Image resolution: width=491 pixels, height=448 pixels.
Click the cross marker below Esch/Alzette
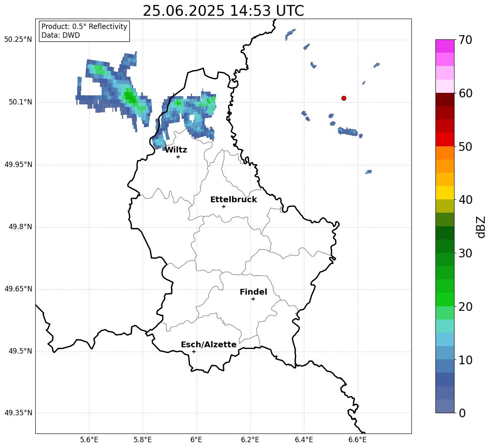click(194, 351)
